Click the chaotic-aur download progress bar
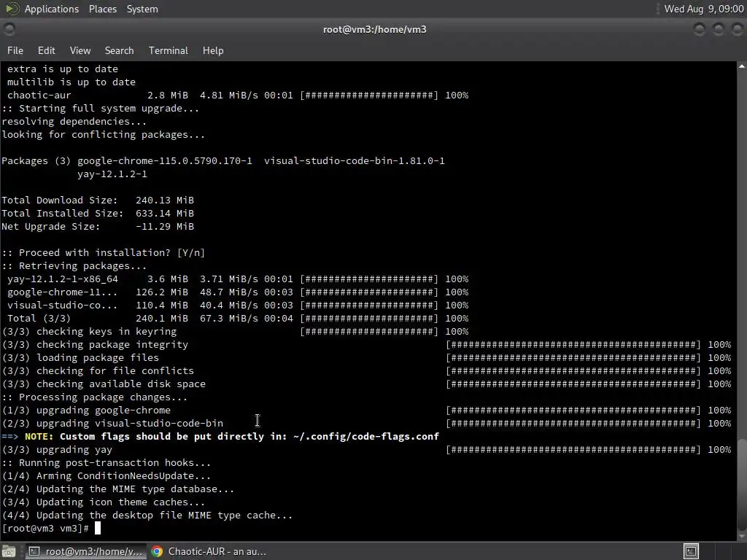 click(369, 96)
